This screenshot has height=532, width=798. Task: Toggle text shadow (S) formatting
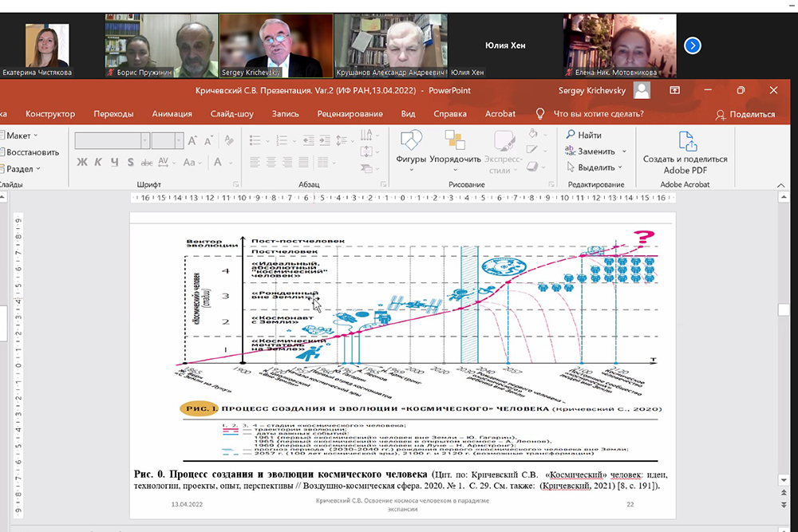131,163
